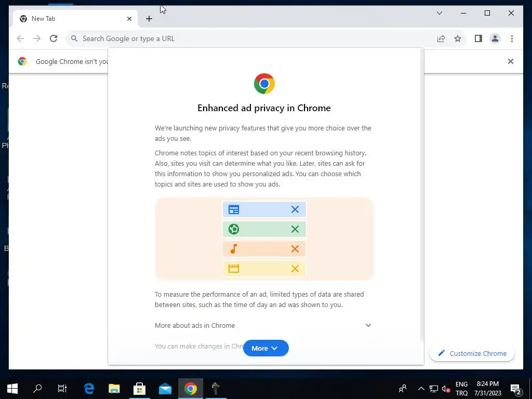Launch Edge from the taskbar
Screen dimensions: 532x399
tap(89, 389)
